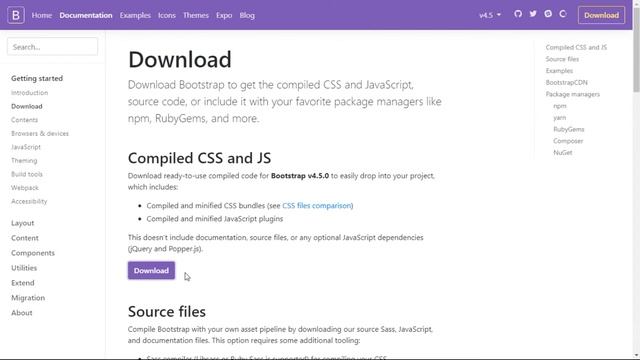The height and width of the screenshot is (360, 640).
Task: Open Blog in navbar
Action: (247, 15)
